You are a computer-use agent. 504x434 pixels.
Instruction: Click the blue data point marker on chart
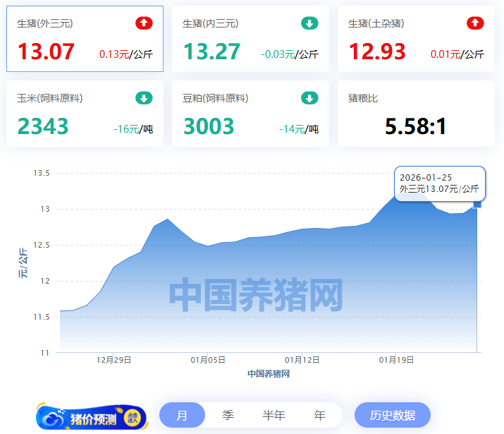tap(477, 204)
